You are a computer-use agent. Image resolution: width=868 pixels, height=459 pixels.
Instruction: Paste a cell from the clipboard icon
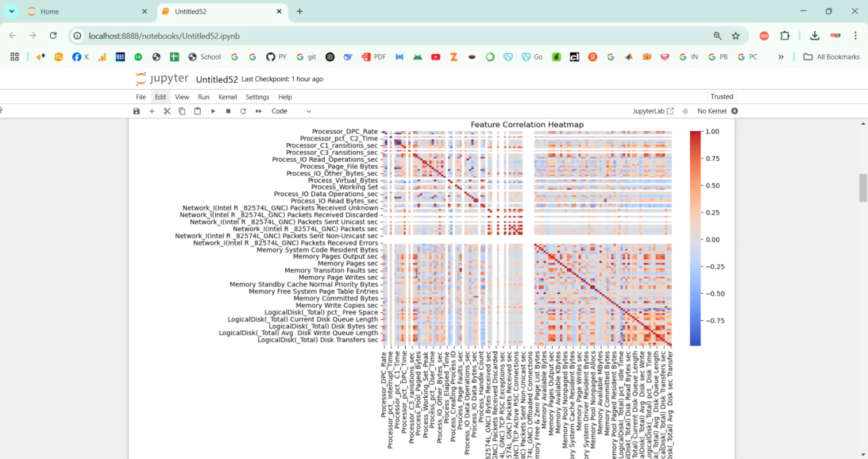[x=197, y=111]
